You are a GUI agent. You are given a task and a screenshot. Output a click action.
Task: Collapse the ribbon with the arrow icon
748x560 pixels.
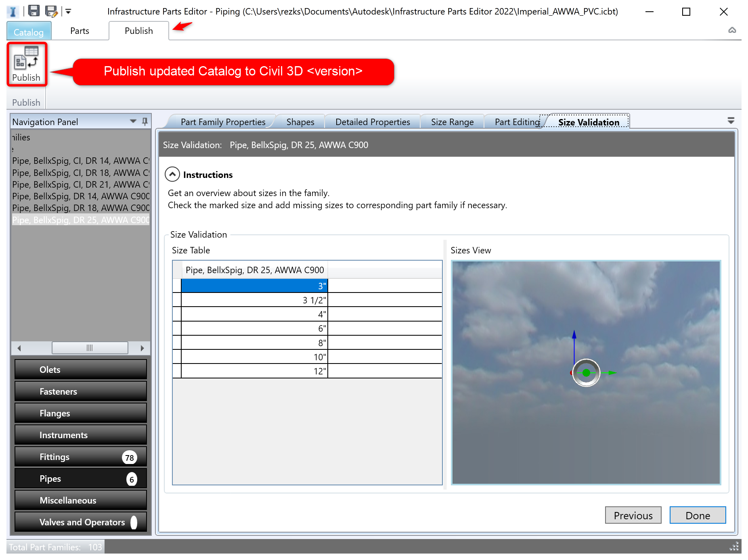pos(732,30)
